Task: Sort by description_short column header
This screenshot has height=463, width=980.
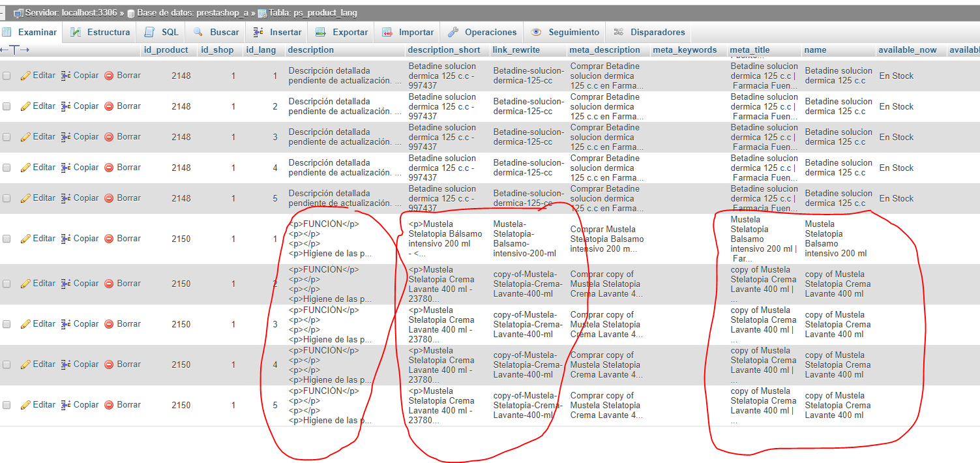Action: click(x=444, y=50)
